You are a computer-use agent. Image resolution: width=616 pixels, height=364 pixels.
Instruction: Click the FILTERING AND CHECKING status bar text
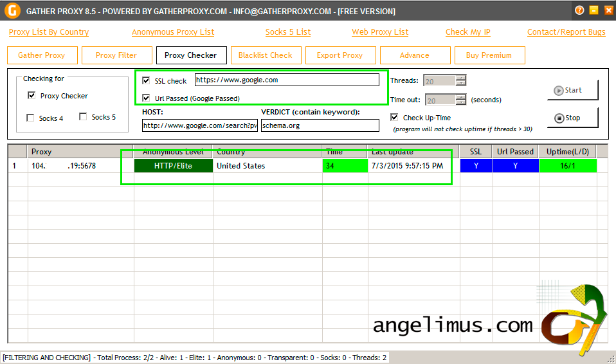(195, 358)
